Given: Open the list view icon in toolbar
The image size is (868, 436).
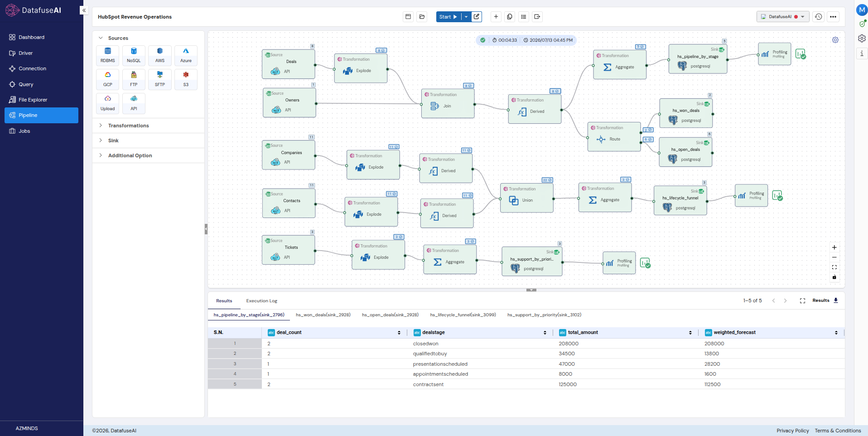Looking at the screenshot, I should (x=524, y=17).
